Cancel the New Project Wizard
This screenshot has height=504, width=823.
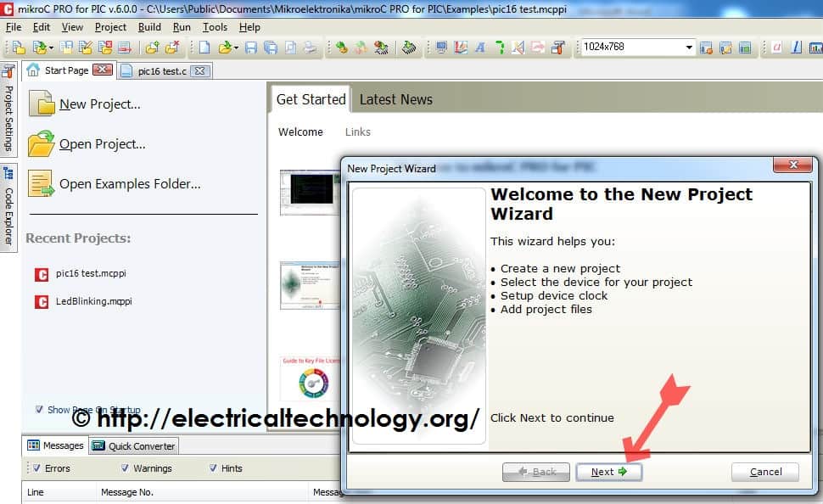click(x=765, y=472)
